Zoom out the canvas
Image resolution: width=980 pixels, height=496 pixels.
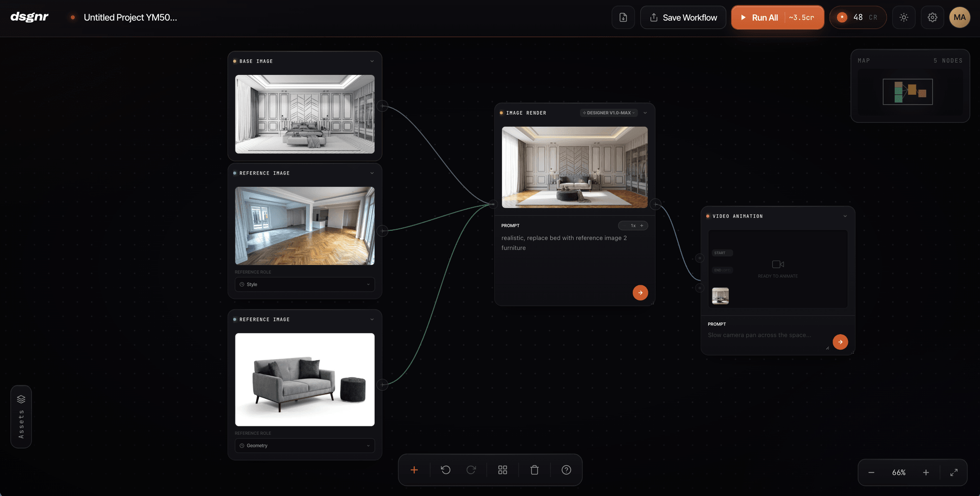coord(871,473)
